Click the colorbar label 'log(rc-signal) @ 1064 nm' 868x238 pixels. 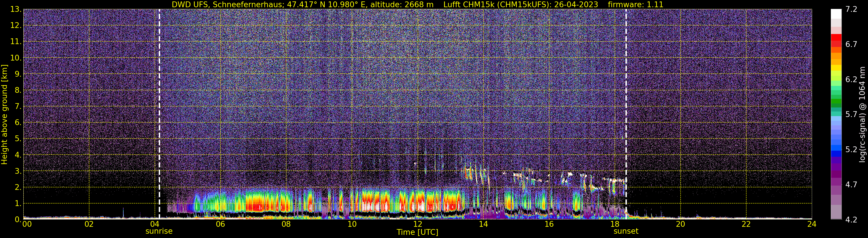[x=862, y=115]
